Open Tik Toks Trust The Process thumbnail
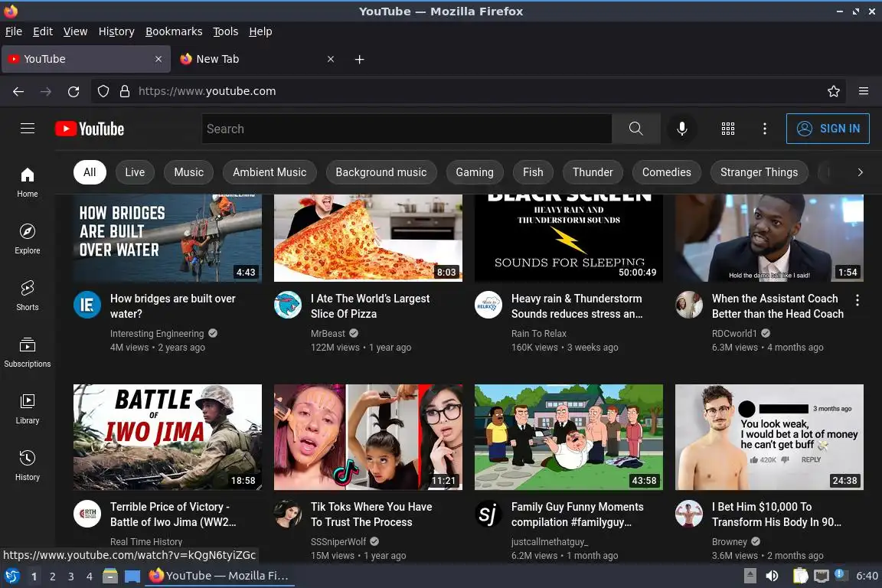 click(x=367, y=437)
